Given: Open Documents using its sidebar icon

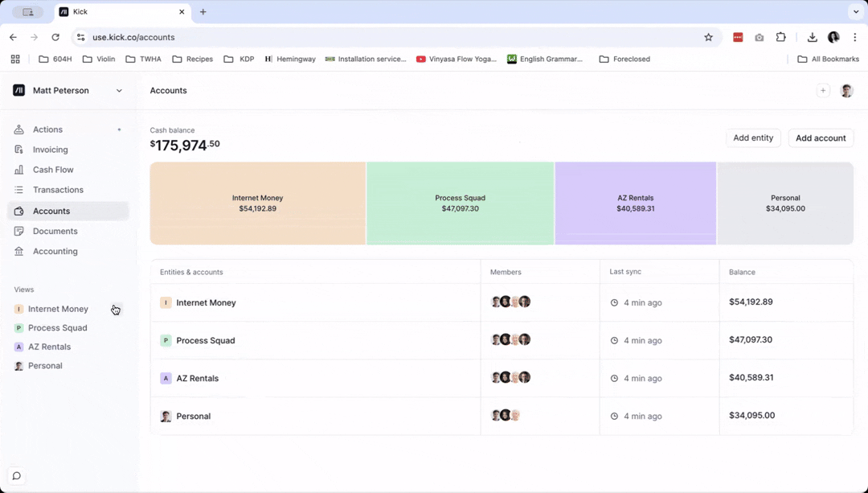Looking at the screenshot, I should pos(18,231).
